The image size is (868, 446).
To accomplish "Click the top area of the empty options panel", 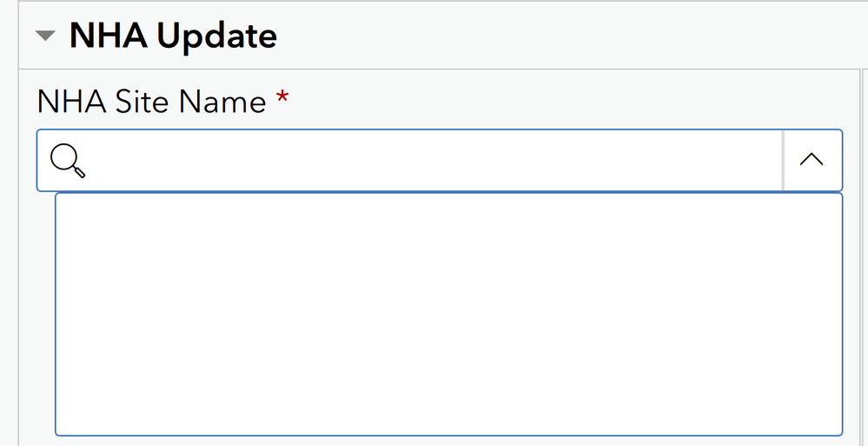I will pos(448,217).
